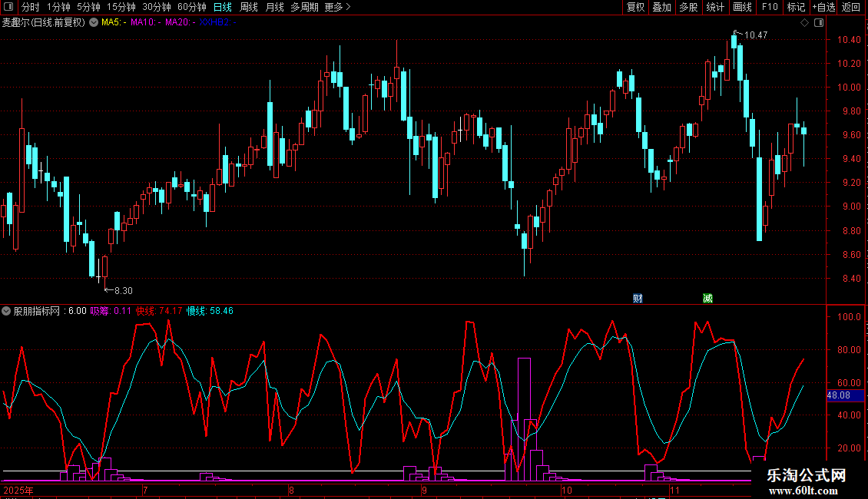Click the MA5 legend label
868x499 pixels.
(114, 22)
